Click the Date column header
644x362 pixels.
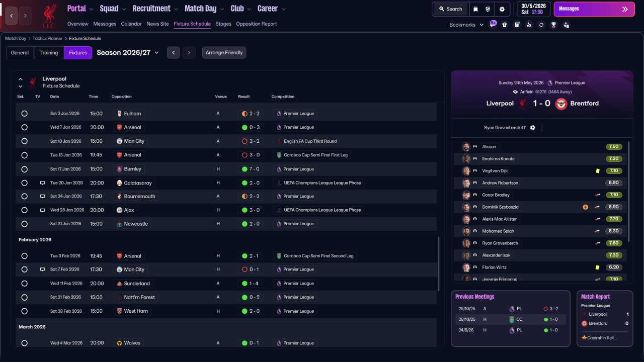click(54, 97)
